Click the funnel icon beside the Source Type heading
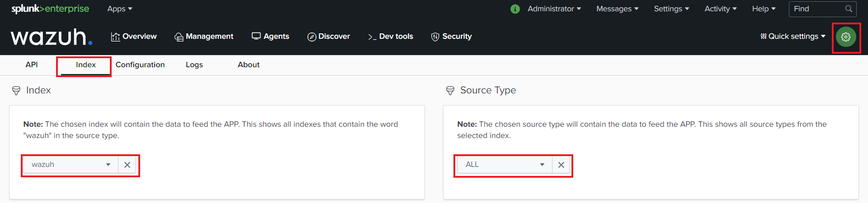 [450, 91]
